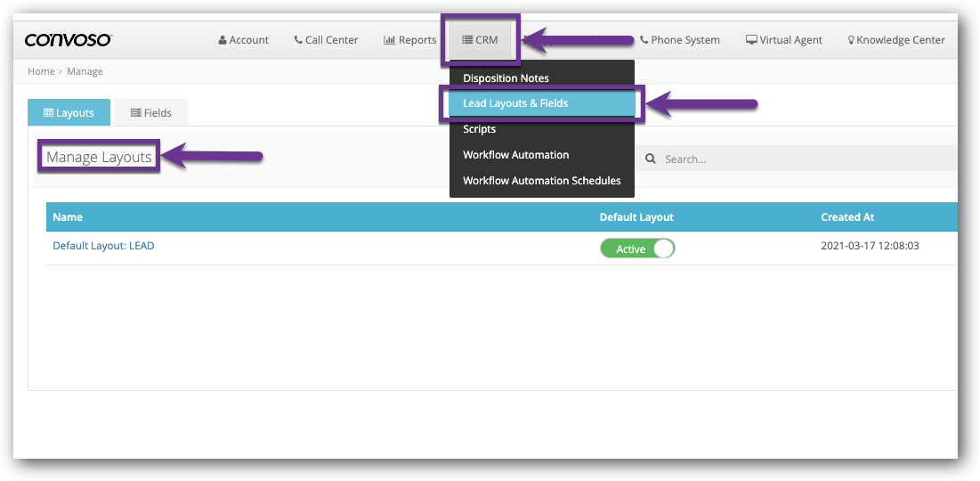Click the search magnifier icon
The image size is (980, 481).
pos(650,159)
